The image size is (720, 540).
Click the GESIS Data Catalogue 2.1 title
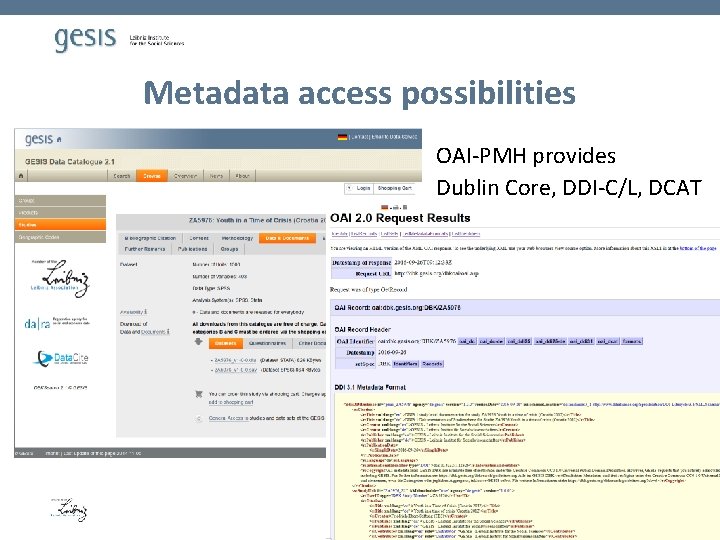[x=70, y=162]
